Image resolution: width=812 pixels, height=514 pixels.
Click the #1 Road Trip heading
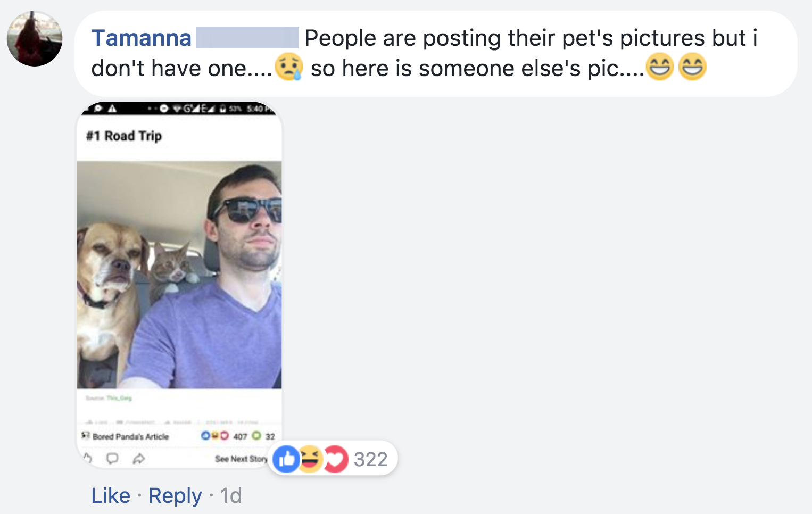click(x=124, y=136)
